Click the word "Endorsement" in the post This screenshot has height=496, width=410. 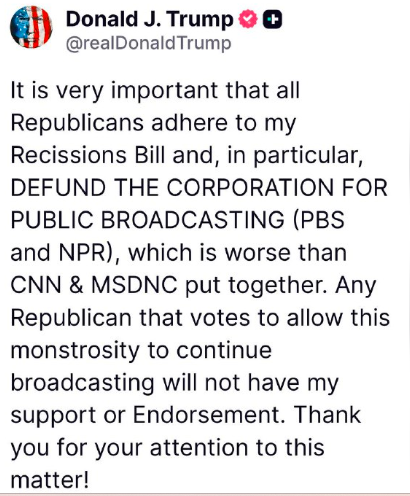[x=209, y=415]
